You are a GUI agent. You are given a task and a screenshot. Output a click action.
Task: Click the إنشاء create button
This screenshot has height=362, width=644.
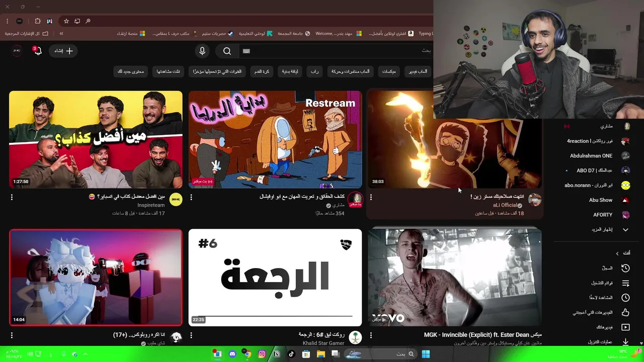point(63,51)
